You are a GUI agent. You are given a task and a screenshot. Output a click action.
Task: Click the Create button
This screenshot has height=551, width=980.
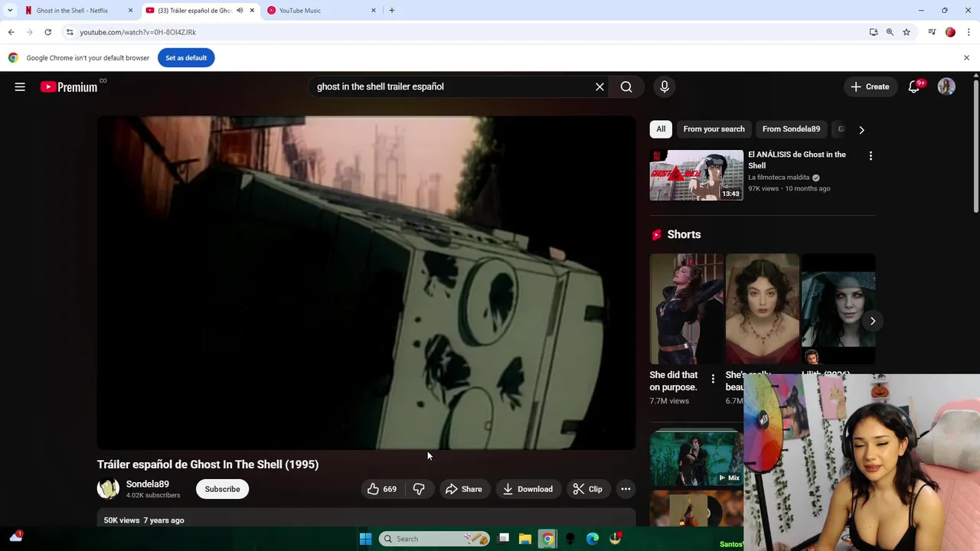click(870, 86)
